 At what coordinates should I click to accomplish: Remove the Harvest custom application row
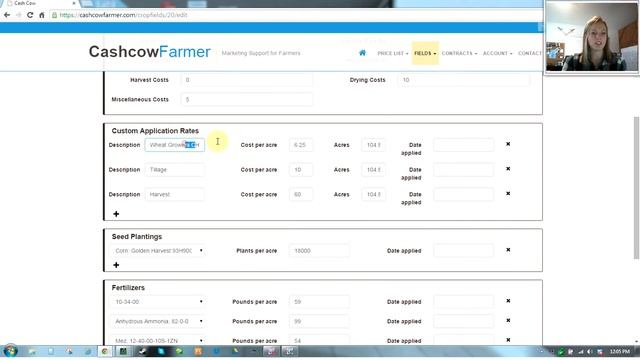(508, 193)
